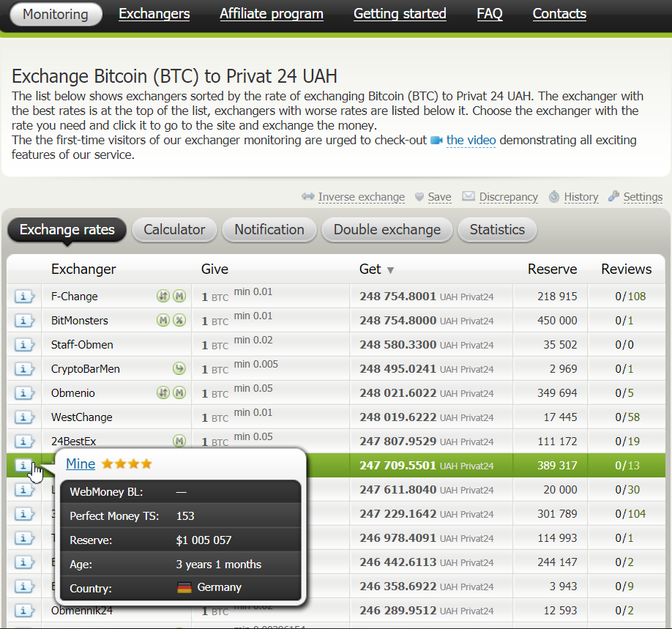Open Affiliate program menu item
The width and height of the screenshot is (672, 629).
pyautogui.click(x=272, y=14)
